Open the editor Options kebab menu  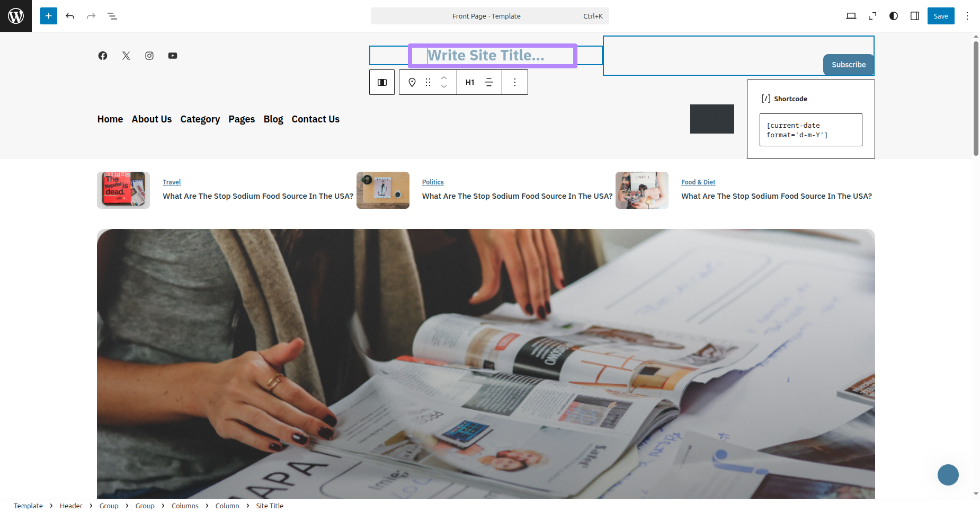click(967, 16)
